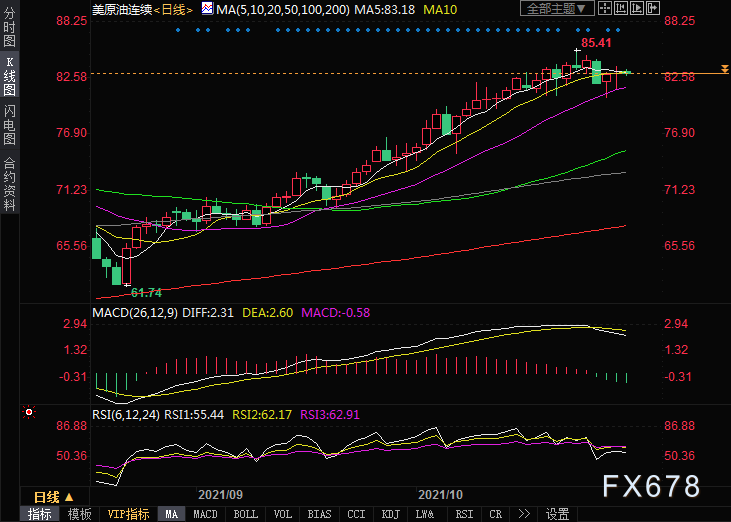Click MACD(26,12,9) indicator title
Screen dimensions: 731x522
pos(135,312)
